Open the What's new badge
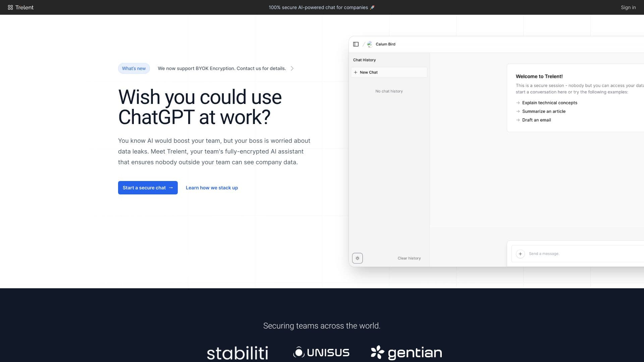This screenshot has height=362, width=644. click(134, 68)
